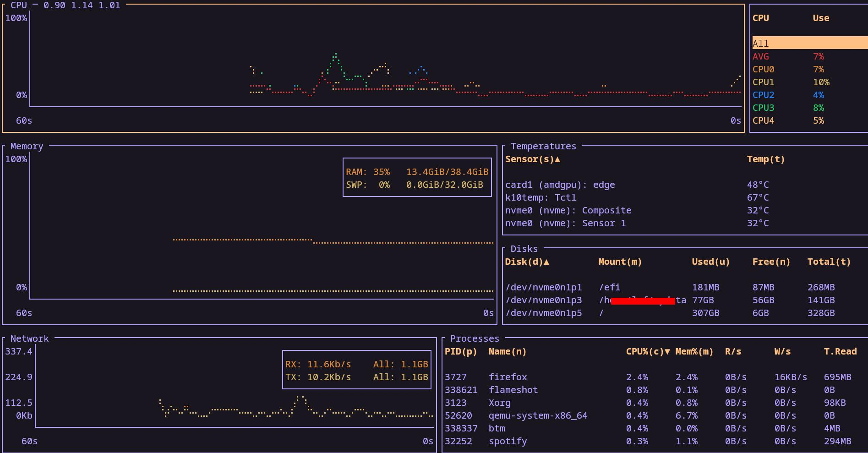Sort processes by Name(n) column
This screenshot has height=453, width=868.
coord(508,351)
